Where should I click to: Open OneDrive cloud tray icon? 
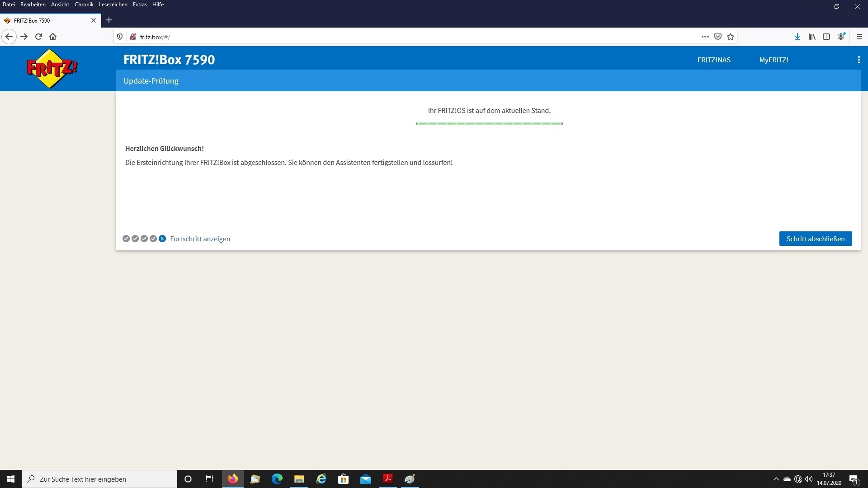787,479
